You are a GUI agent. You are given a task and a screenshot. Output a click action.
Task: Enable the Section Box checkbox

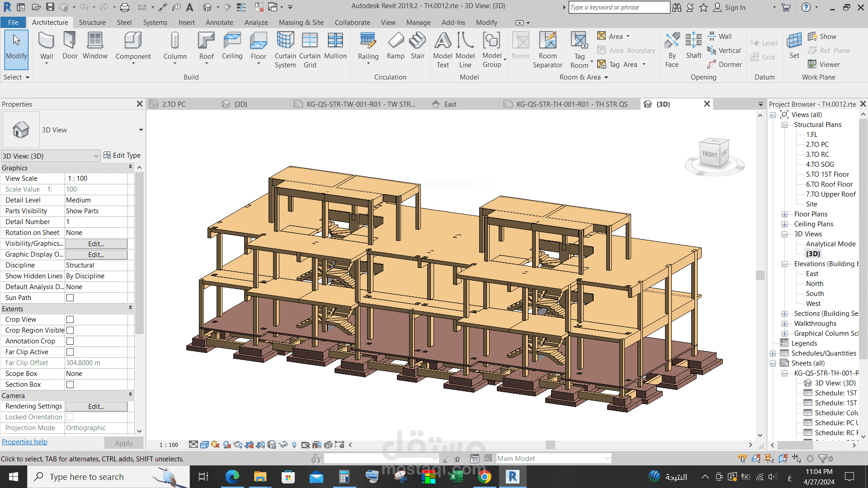point(70,385)
